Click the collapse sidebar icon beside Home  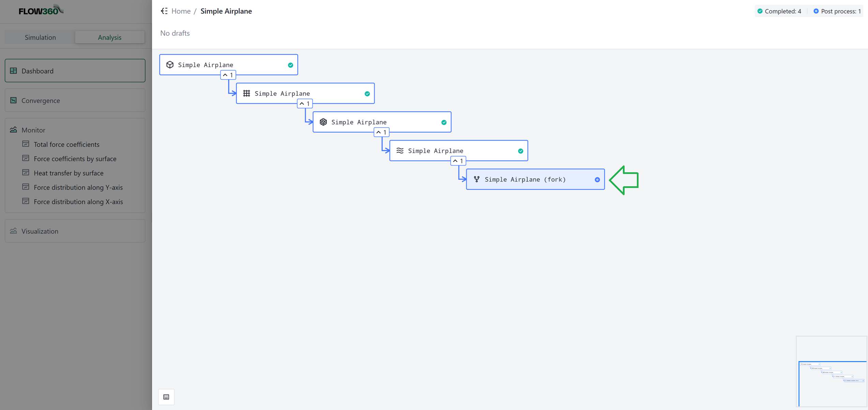164,11
